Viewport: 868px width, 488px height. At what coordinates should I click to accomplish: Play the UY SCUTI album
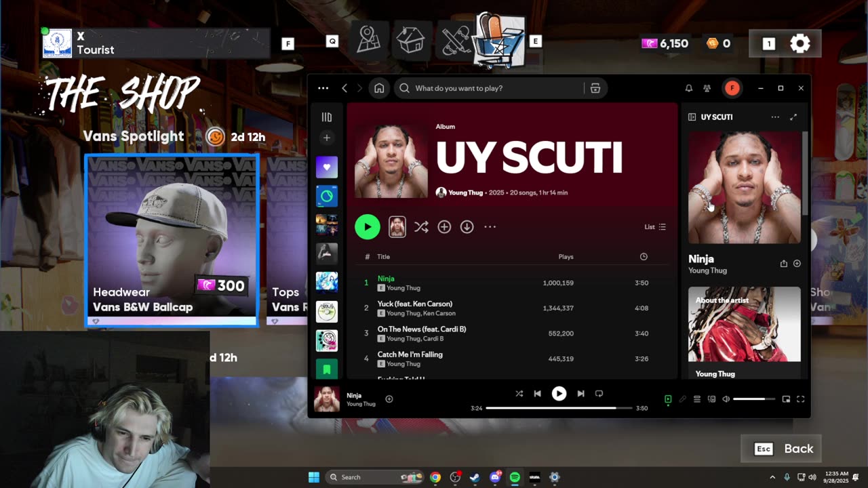[367, 227]
